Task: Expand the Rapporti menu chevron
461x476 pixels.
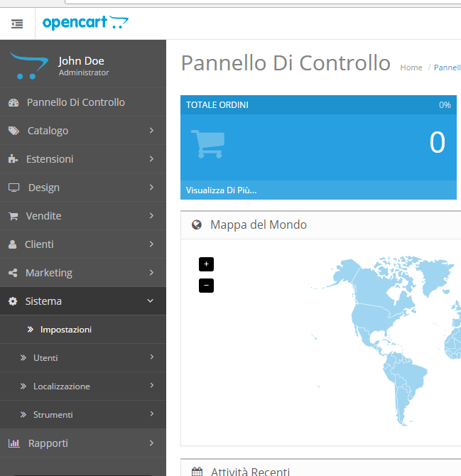Action: coord(151,443)
